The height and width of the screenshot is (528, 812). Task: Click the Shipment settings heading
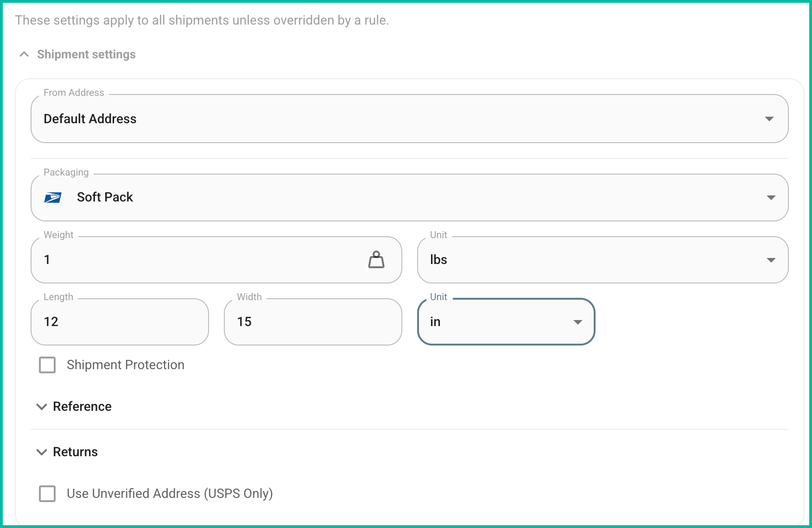[x=86, y=54]
